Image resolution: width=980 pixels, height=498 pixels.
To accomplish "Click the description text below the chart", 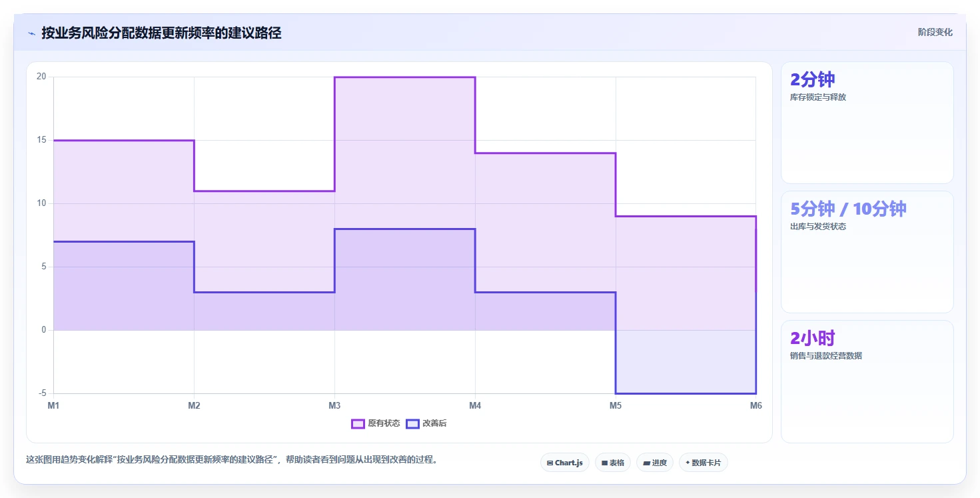I will (x=232, y=460).
